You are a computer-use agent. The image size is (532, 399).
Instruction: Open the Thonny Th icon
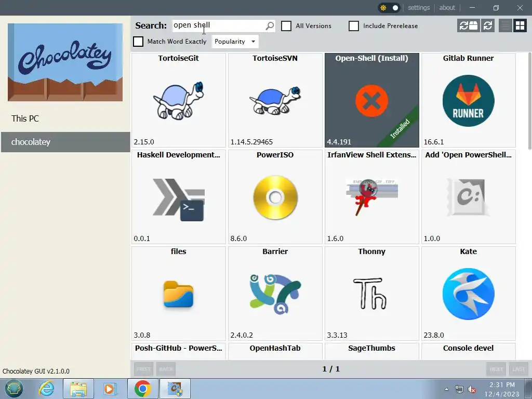coord(370,294)
